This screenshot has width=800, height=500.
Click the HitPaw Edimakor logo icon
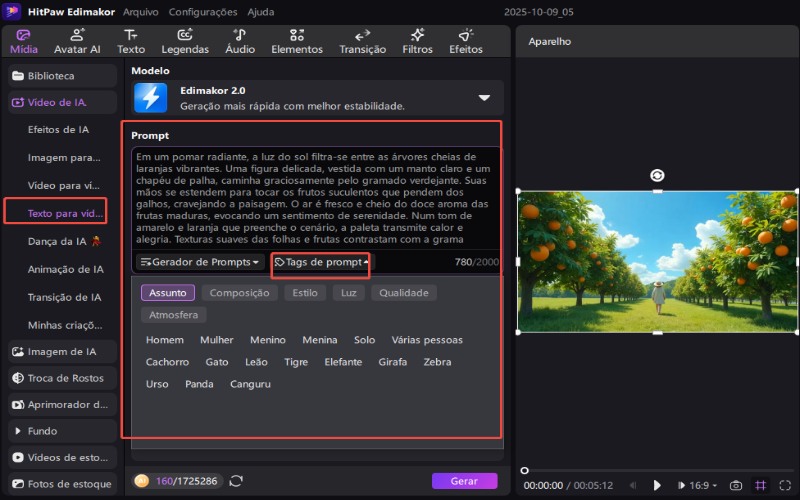pos(11,11)
